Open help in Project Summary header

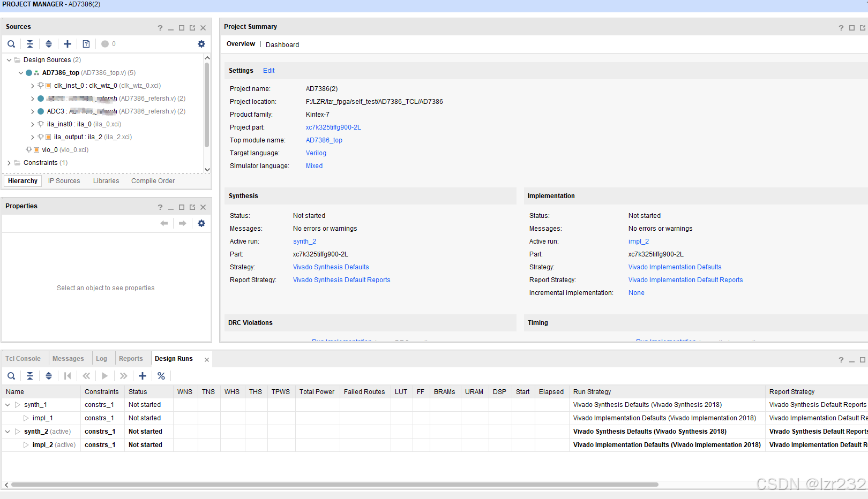coord(841,28)
